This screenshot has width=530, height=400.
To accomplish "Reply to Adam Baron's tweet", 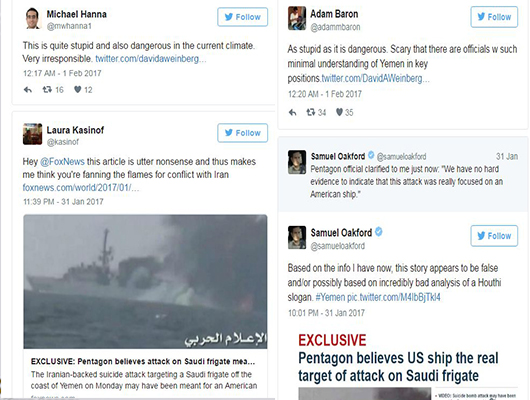I will point(293,112).
